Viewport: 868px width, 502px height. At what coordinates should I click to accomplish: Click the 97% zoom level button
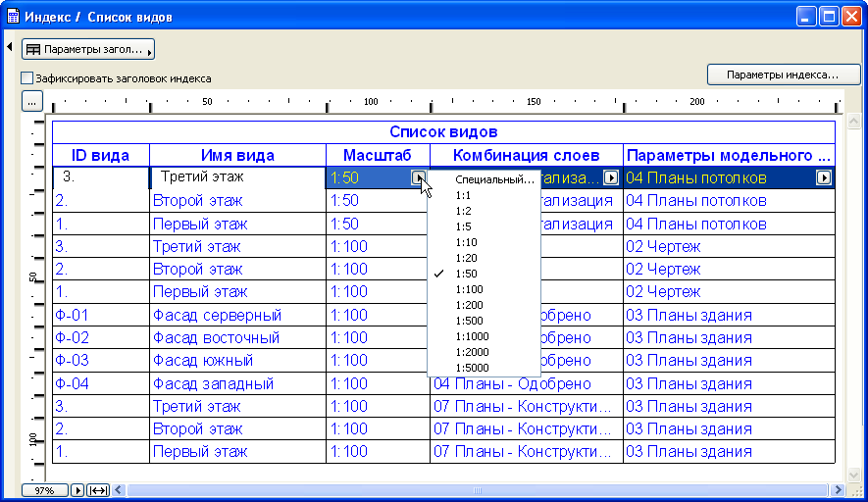[x=44, y=489]
